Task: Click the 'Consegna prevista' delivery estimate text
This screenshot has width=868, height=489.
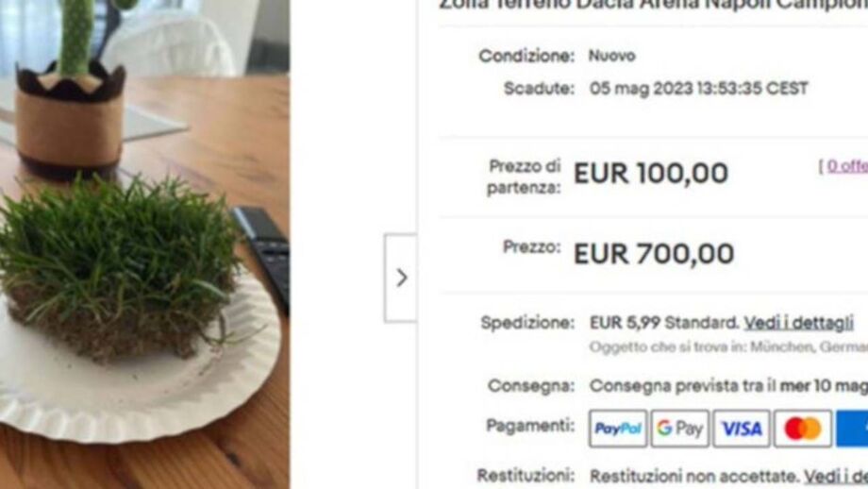Action: click(x=682, y=386)
